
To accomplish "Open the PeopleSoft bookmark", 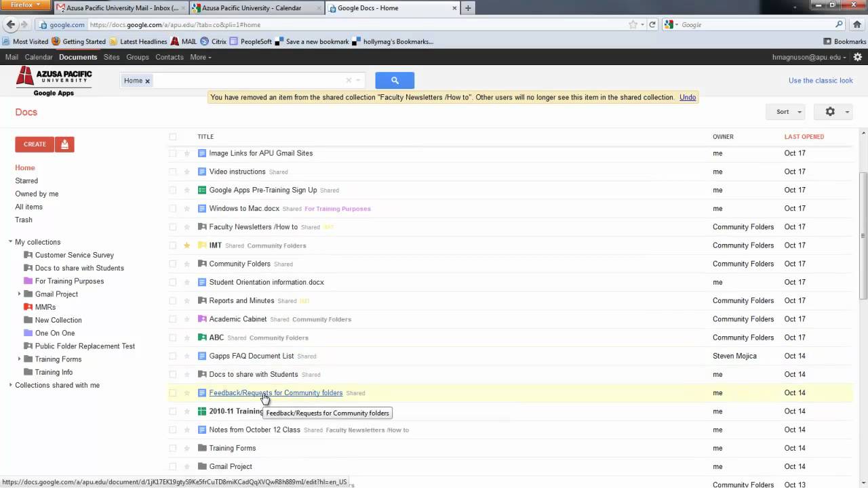I will coord(251,41).
